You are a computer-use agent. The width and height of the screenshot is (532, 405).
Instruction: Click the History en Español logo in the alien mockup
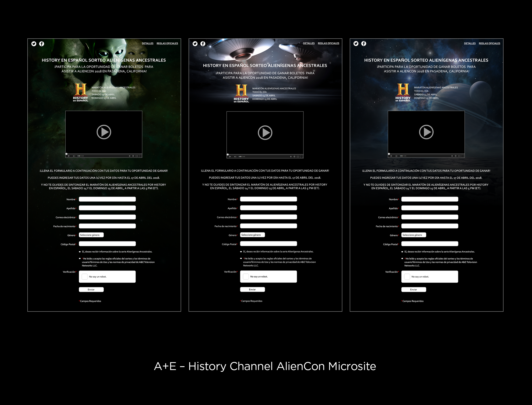click(80, 93)
